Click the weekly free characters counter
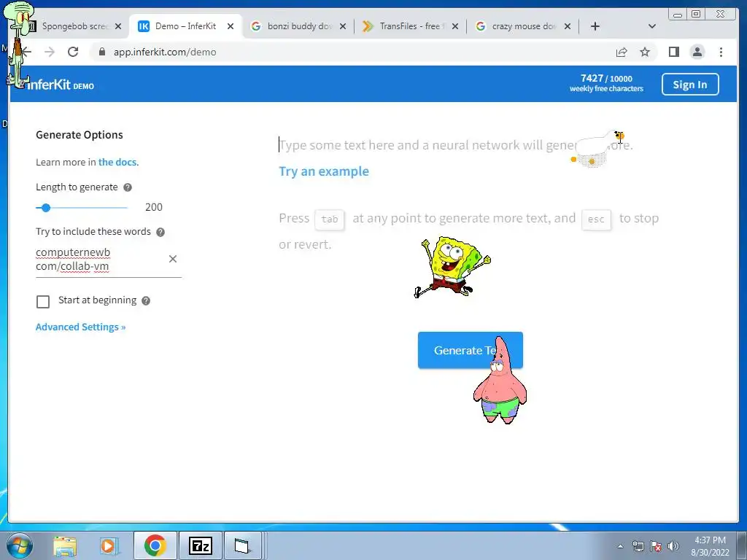 606,83
